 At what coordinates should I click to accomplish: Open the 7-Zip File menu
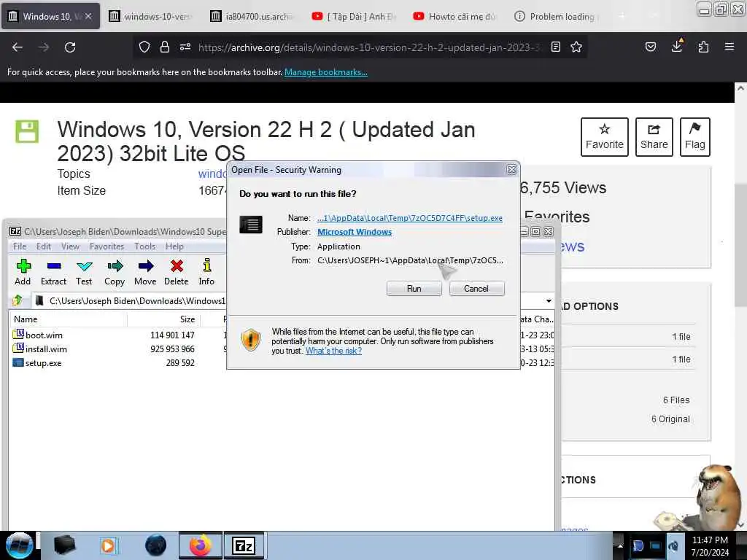tap(20, 246)
